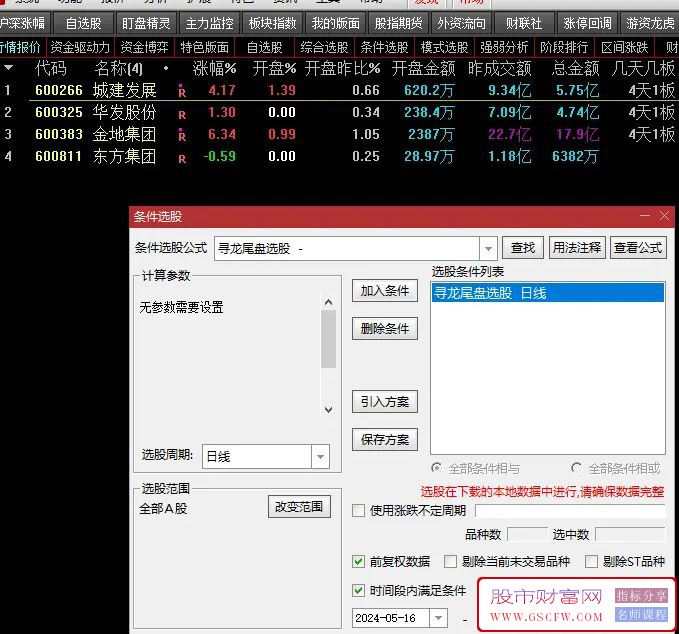Open 外资流向 toolbar tab
Image resolution: width=679 pixels, height=634 pixels.
(462, 23)
